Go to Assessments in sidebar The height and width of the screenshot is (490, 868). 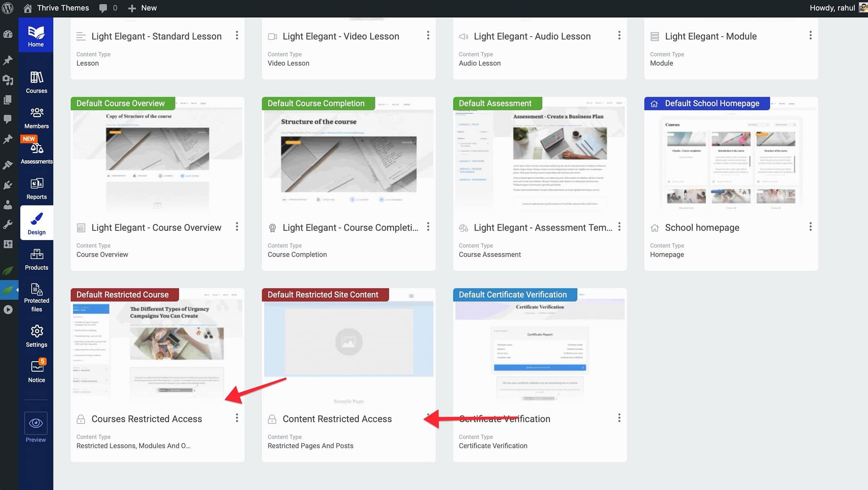click(36, 153)
